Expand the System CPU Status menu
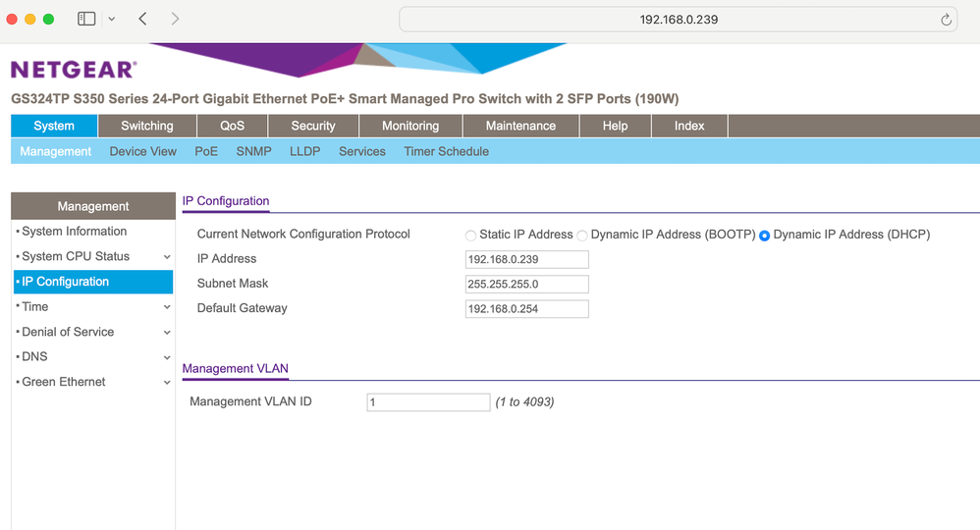The width and height of the screenshot is (980, 530). (x=167, y=257)
